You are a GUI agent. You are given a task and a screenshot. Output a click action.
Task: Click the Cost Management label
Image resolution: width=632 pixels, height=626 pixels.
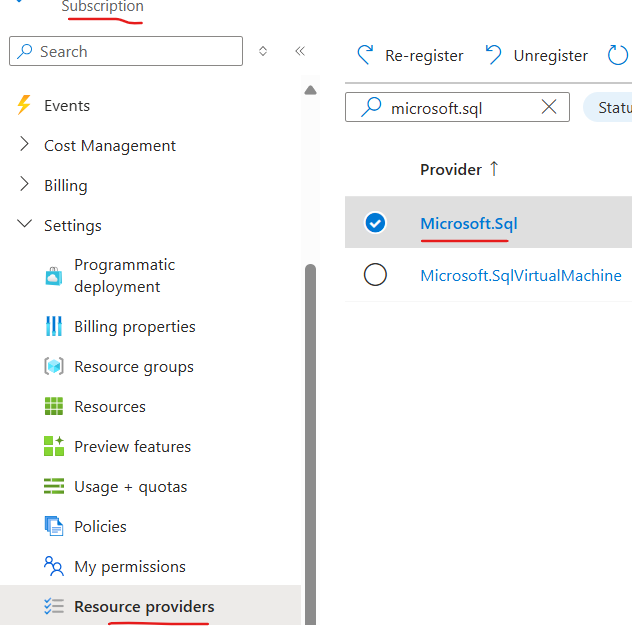click(x=110, y=146)
